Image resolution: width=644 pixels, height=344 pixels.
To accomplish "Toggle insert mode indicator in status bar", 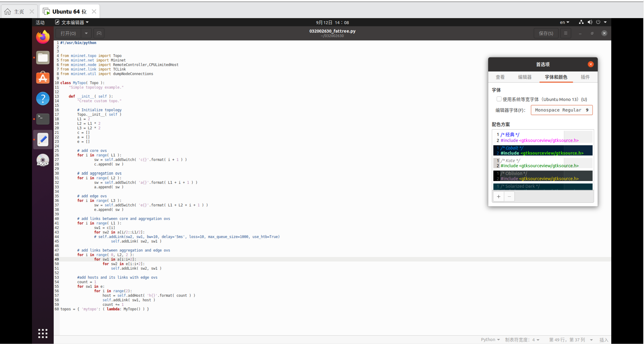I will [603, 340].
